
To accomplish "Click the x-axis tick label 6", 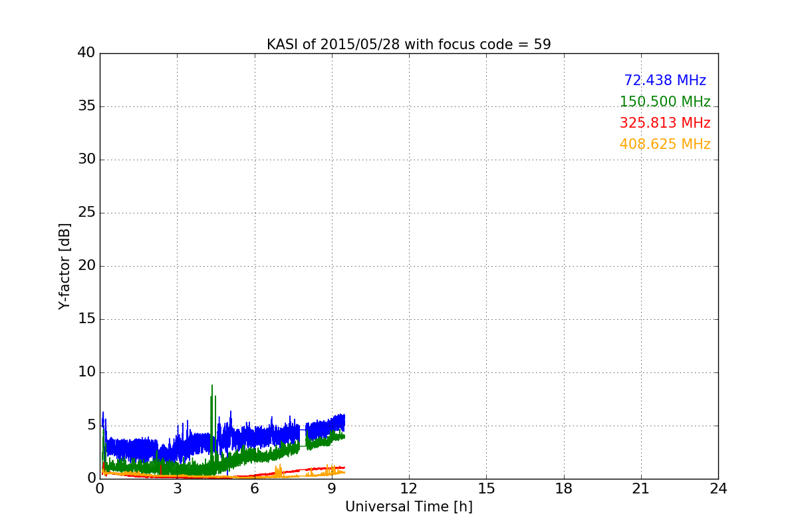I will (255, 489).
